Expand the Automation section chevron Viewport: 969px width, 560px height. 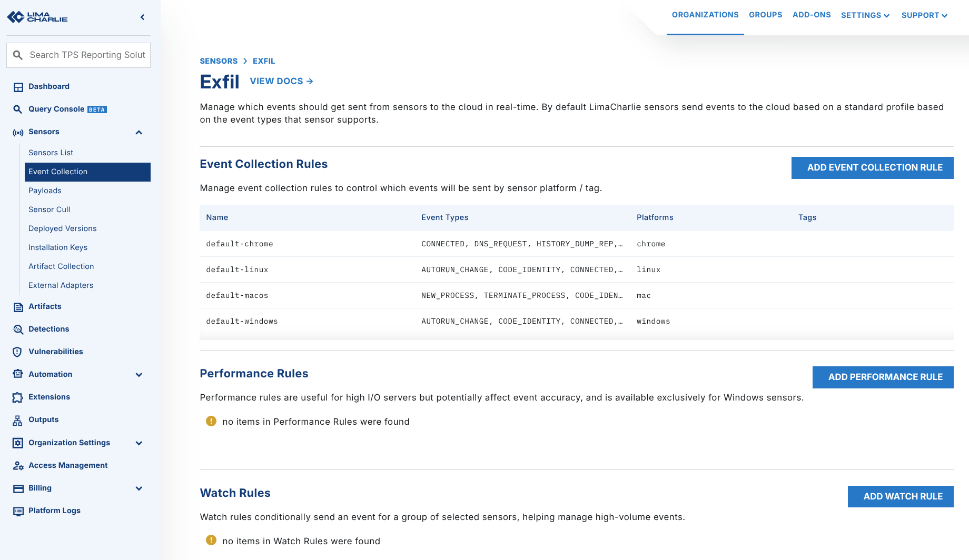tap(139, 375)
